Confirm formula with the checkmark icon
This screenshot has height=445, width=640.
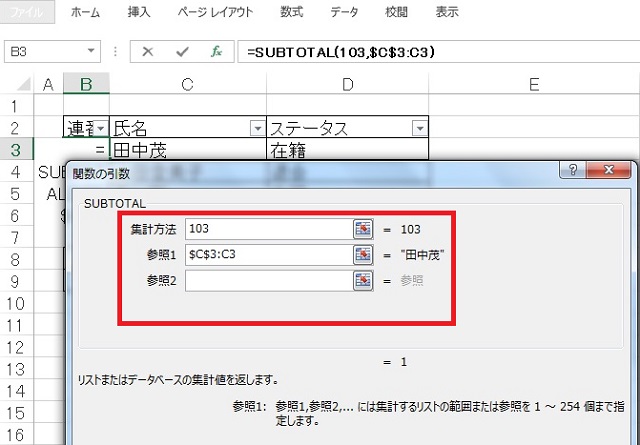click(x=181, y=51)
